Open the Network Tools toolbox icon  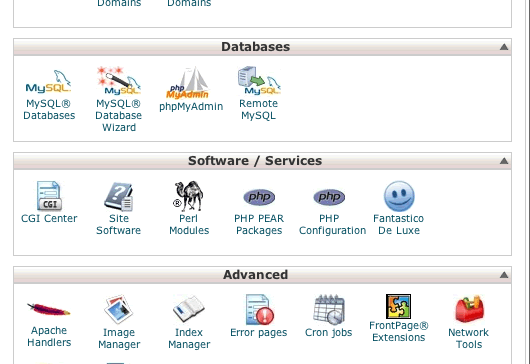pyautogui.click(x=469, y=309)
